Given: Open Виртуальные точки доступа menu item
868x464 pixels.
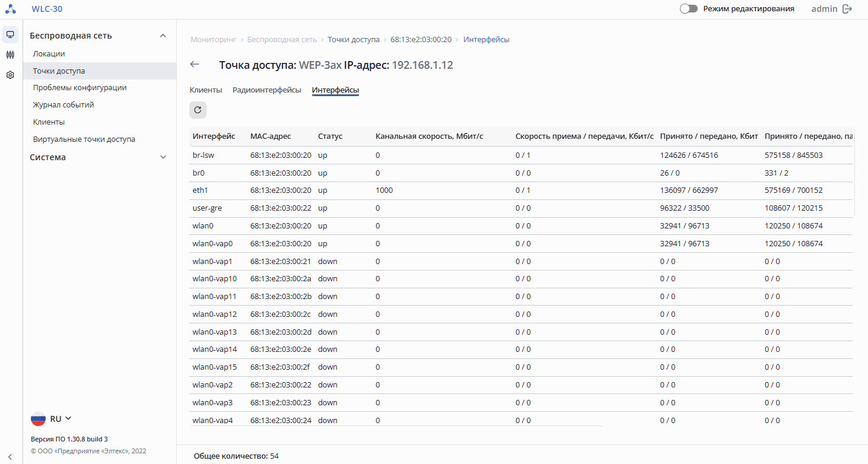Looking at the screenshot, I should click(x=84, y=139).
